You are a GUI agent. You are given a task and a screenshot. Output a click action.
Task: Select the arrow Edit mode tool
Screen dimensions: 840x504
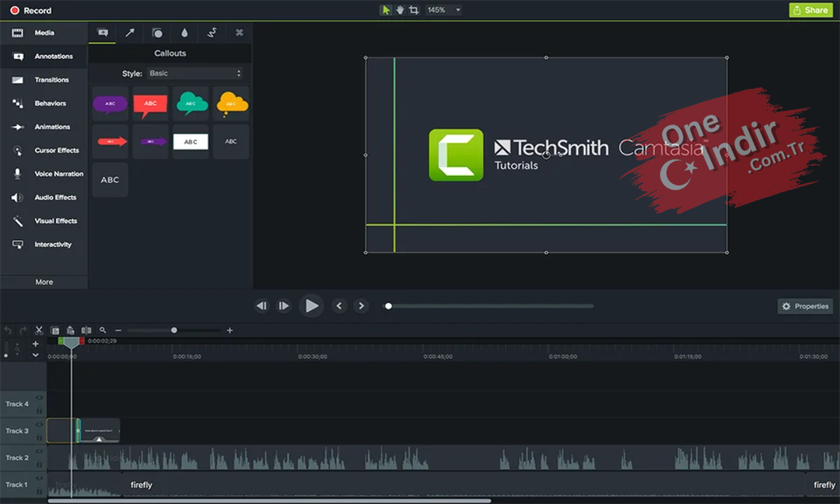[x=386, y=10]
